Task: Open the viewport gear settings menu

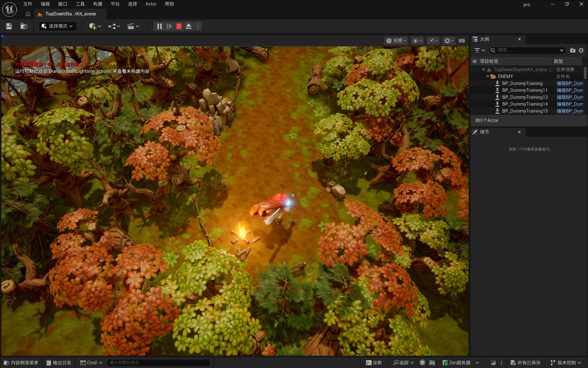Action: (x=449, y=40)
